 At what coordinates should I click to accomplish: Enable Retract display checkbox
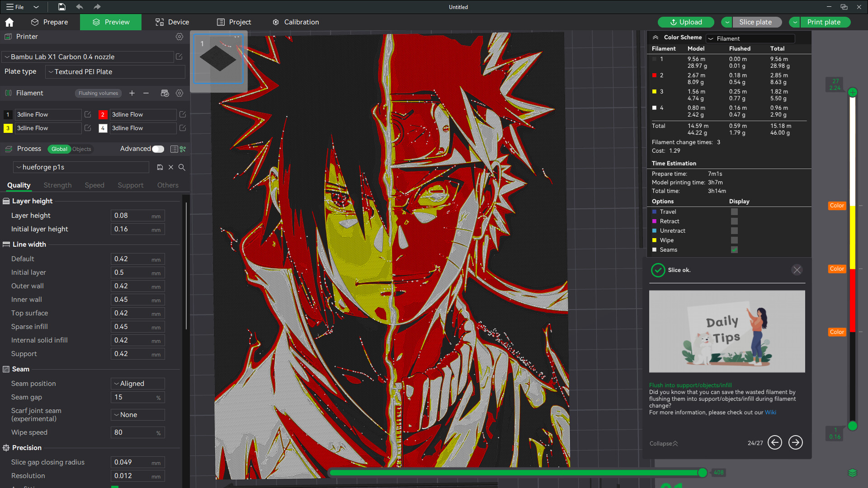tap(734, 221)
